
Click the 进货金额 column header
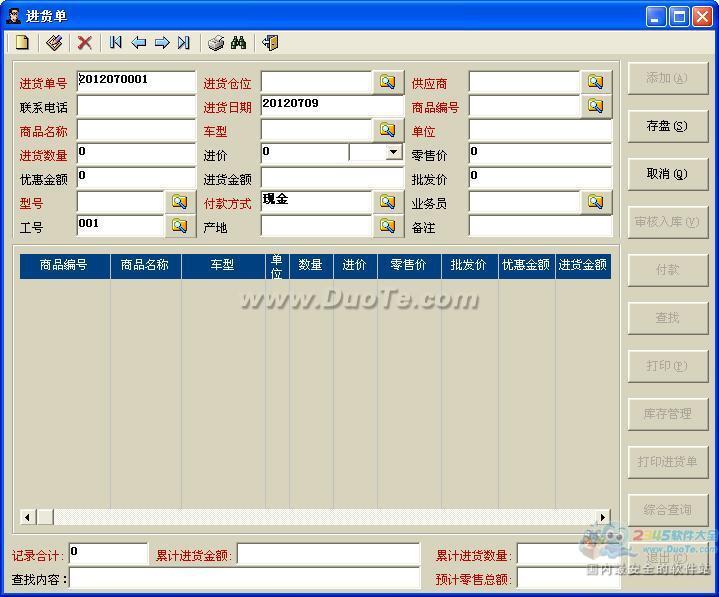click(x=583, y=265)
